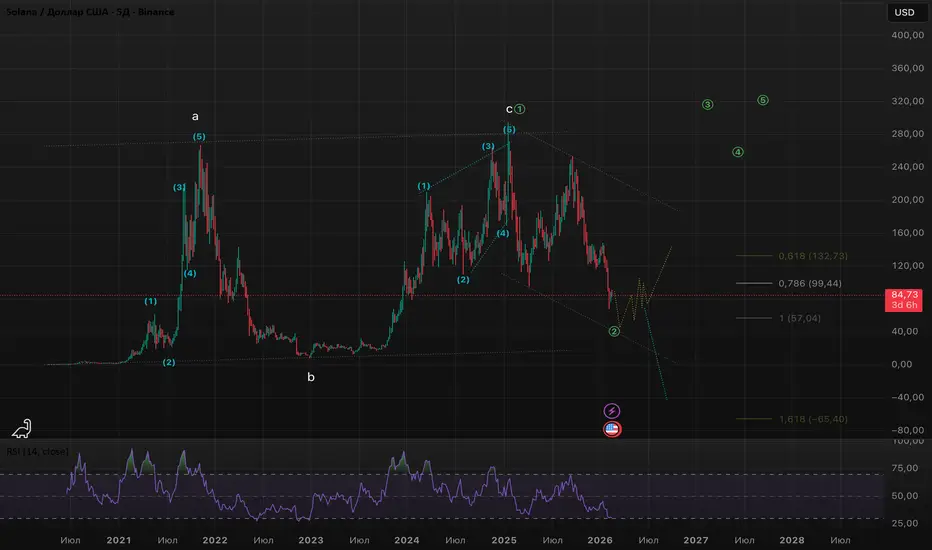Click 2022 on the time axis
This screenshot has height=550, width=932.
(215, 540)
